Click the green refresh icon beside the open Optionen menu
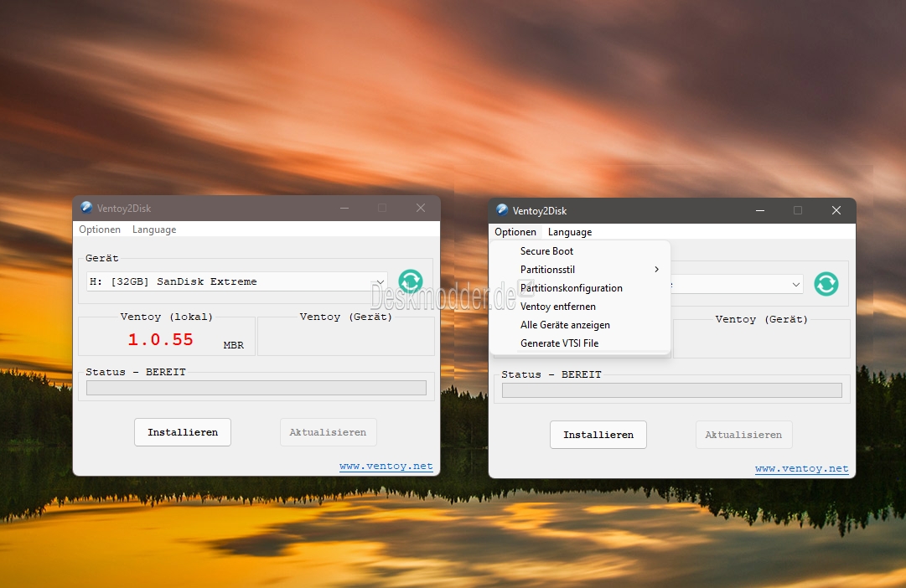The image size is (906, 588). [x=826, y=284]
